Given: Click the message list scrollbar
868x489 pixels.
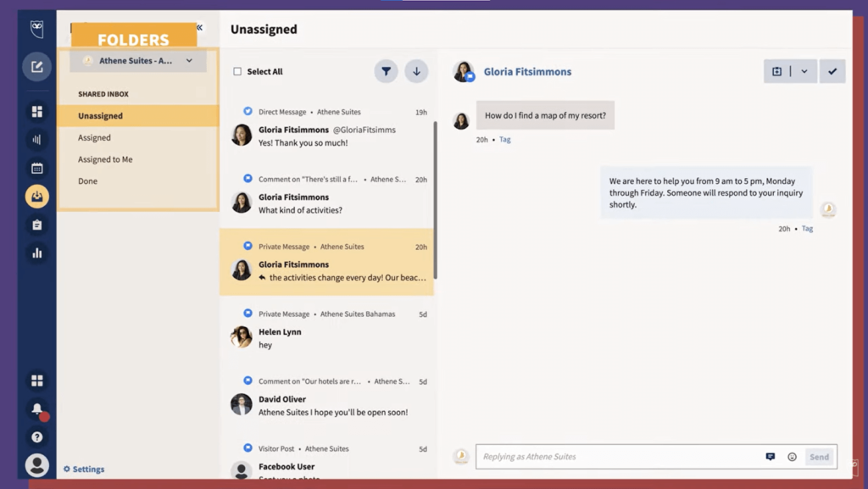Looking at the screenshot, I should click(435, 200).
